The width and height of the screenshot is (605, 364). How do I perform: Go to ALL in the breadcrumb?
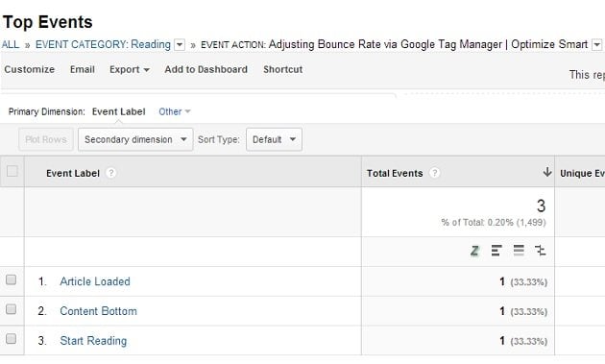pyautogui.click(x=10, y=44)
